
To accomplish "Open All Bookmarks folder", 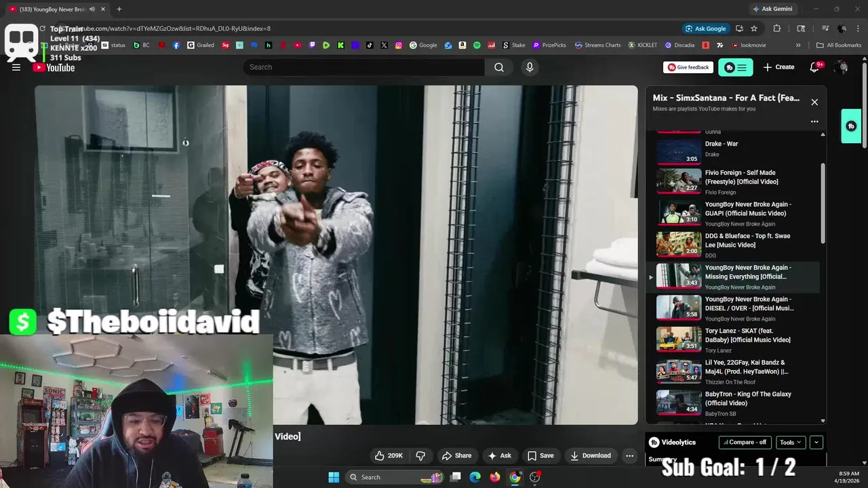I will pyautogui.click(x=838, y=45).
